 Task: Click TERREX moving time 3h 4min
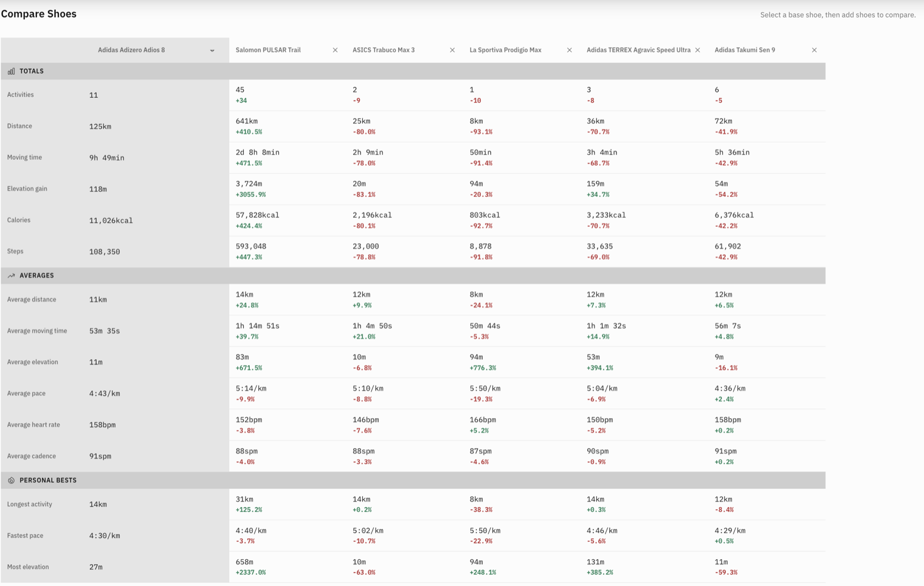tap(602, 153)
